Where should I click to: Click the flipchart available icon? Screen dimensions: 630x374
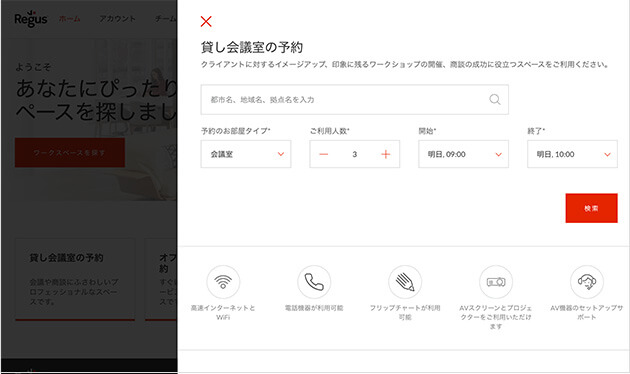pyautogui.click(x=405, y=282)
